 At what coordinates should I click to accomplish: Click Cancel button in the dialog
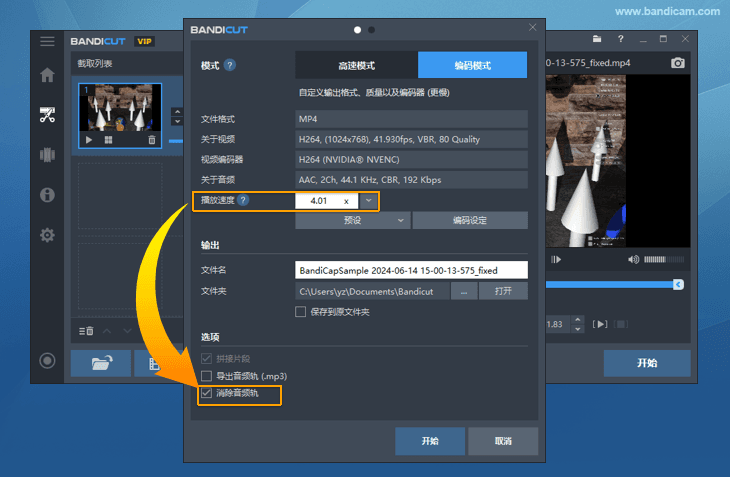click(x=503, y=441)
